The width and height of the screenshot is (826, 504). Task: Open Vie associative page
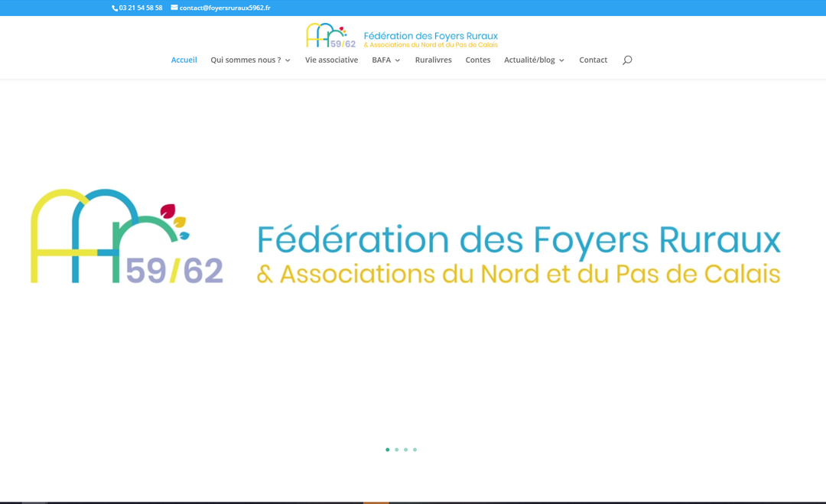click(x=331, y=60)
